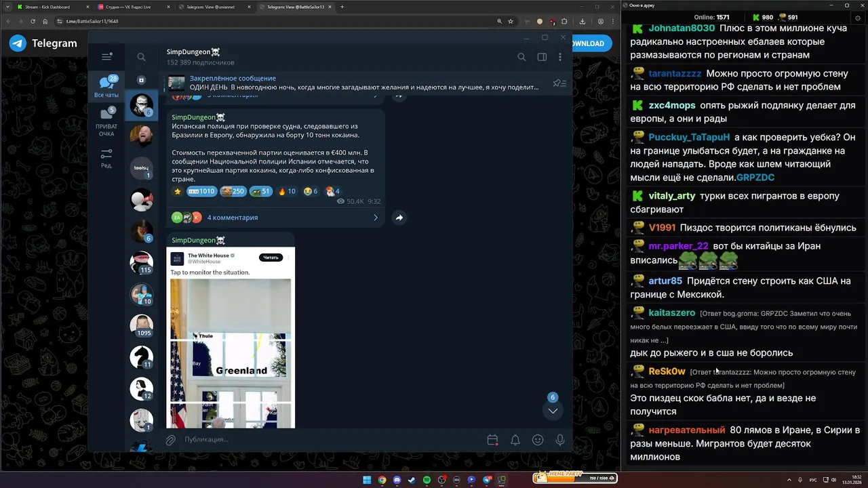
Task: Click the address bar URL t.me/BattleSailor13/9648
Action: 92,21
